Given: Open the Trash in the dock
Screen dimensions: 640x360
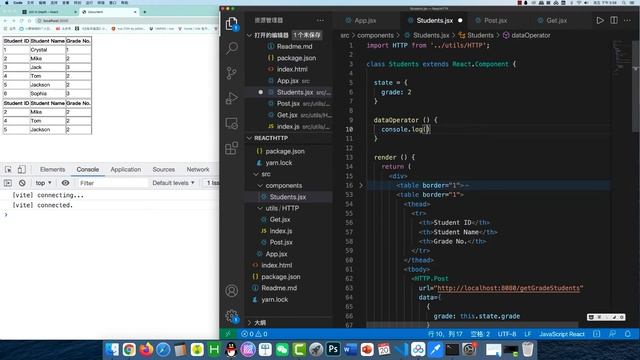Looking at the screenshot, I should pos(528,349).
